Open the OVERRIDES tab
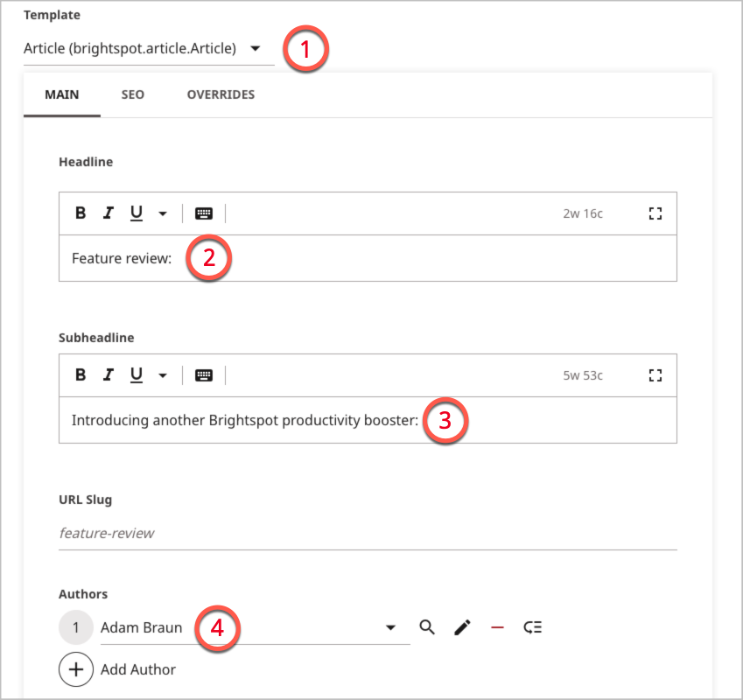The height and width of the screenshot is (700, 743). tap(221, 94)
